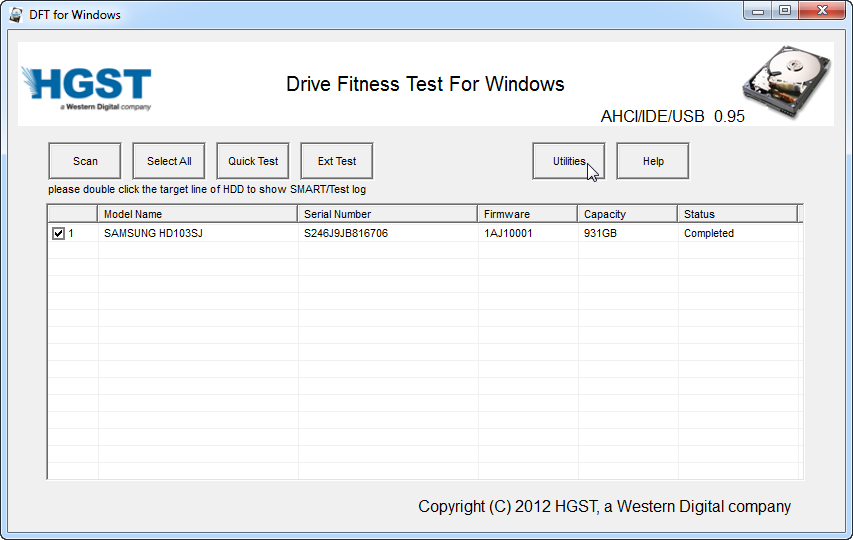Select the SAMSUNG HD103SJ model name cell

(197, 233)
